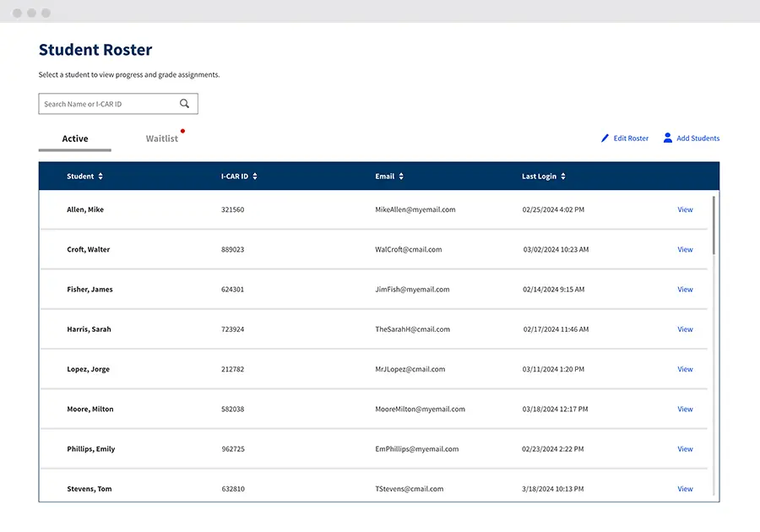The image size is (760, 532).
Task: Open View link for Walter Croft
Action: (685, 250)
